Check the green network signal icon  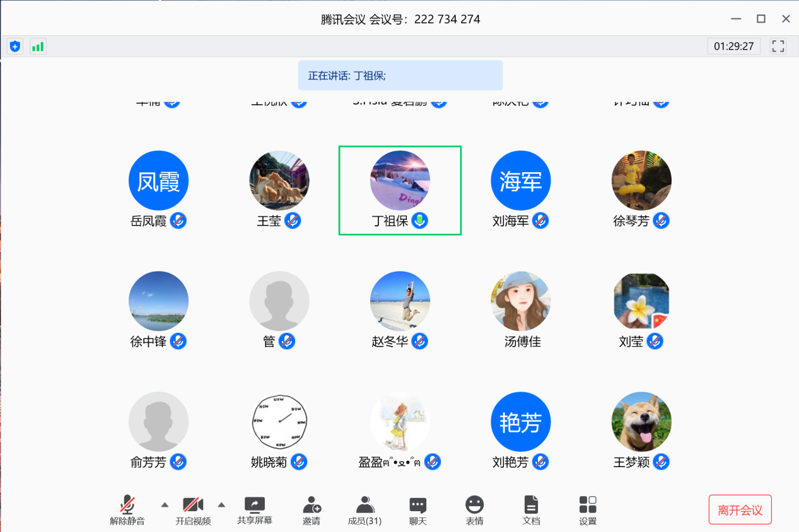[x=38, y=46]
